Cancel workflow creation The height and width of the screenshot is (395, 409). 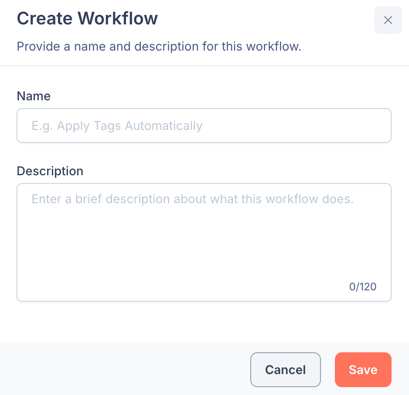pyautogui.click(x=285, y=370)
